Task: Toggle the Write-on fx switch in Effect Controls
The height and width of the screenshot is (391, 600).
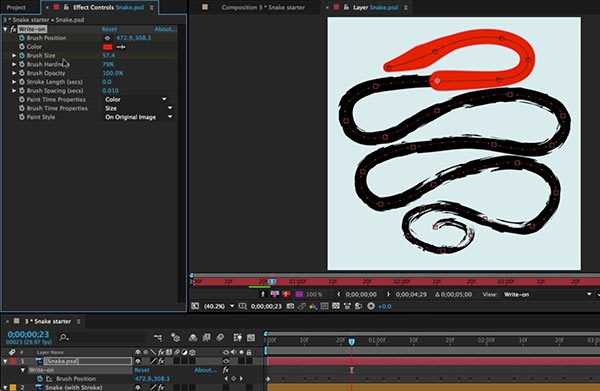Action: pos(13,29)
